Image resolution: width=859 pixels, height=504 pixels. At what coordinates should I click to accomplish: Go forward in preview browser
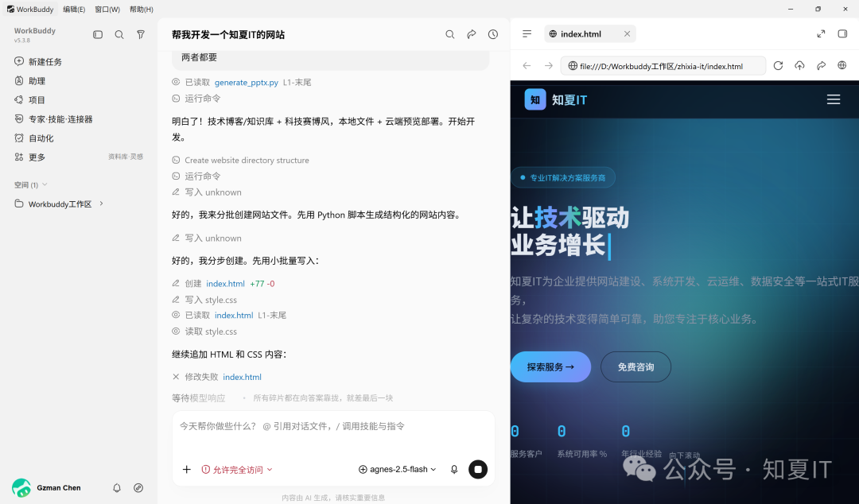click(x=548, y=66)
